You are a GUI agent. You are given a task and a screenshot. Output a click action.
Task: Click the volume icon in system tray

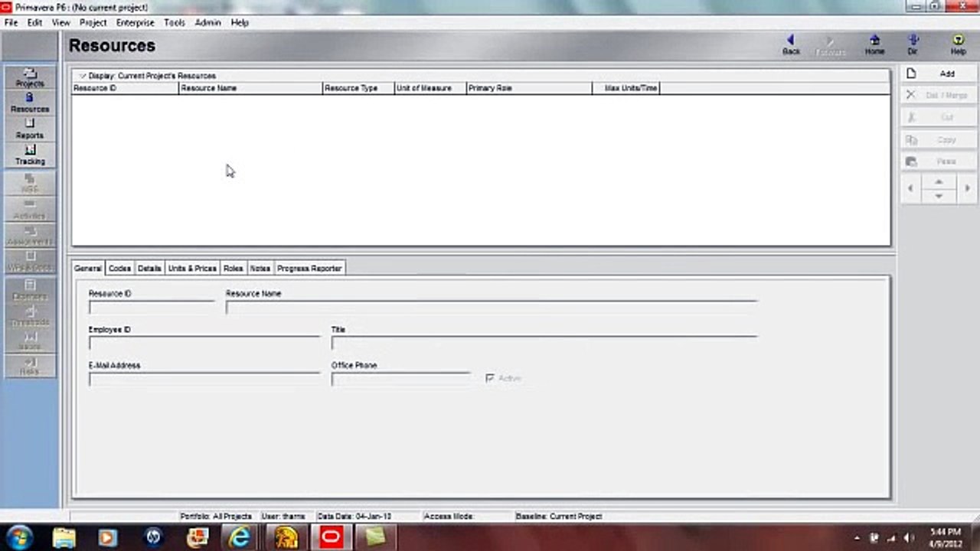[x=909, y=538]
